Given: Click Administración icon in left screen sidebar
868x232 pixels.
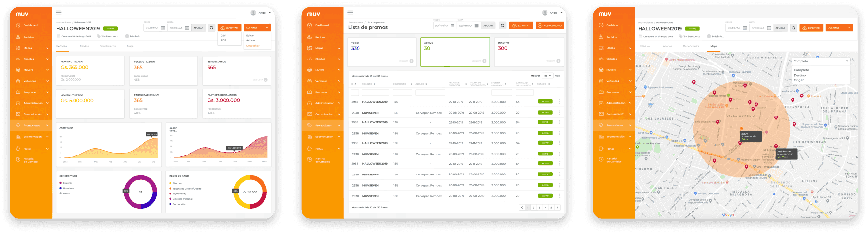Looking at the screenshot, I should coord(18,103).
